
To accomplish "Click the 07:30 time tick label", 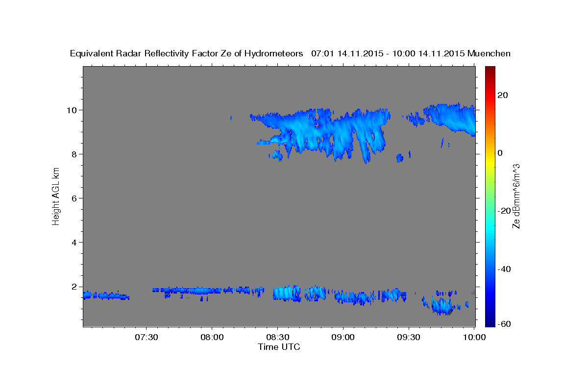I will [x=147, y=338].
